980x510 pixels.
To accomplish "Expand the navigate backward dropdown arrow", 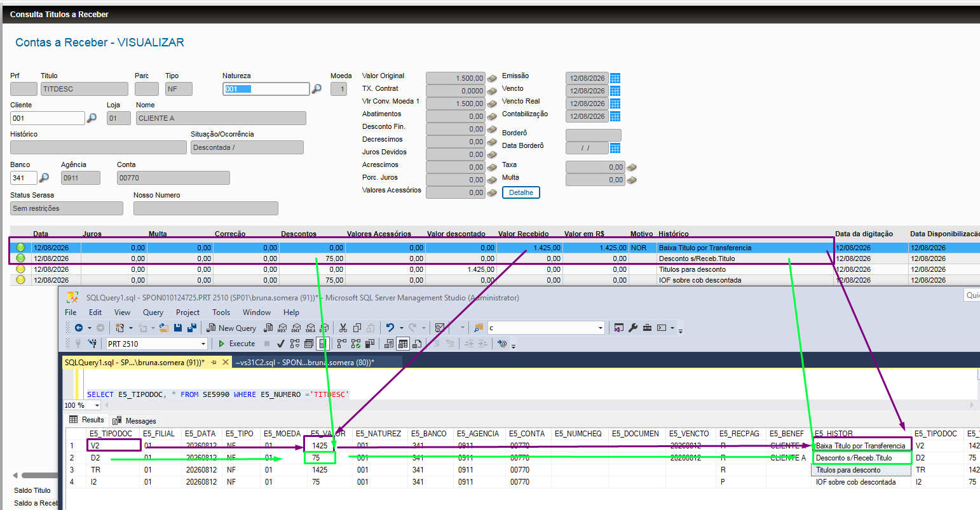I will [x=90, y=328].
